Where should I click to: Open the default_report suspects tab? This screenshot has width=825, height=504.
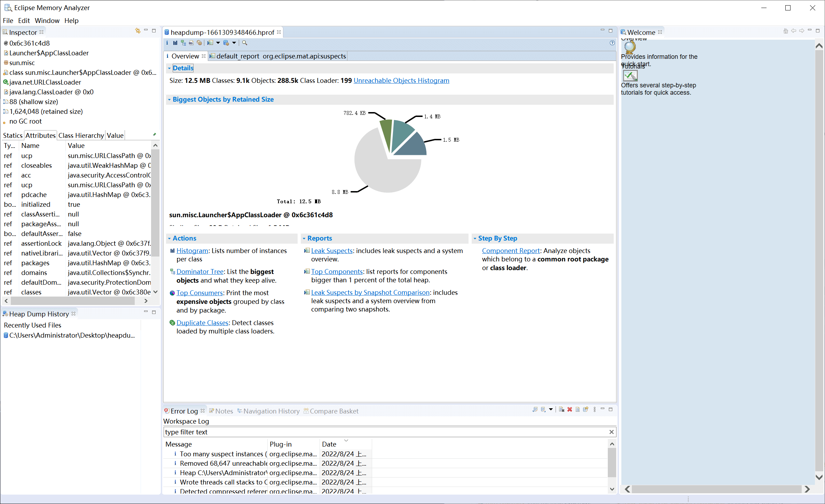pyautogui.click(x=277, y=56)
